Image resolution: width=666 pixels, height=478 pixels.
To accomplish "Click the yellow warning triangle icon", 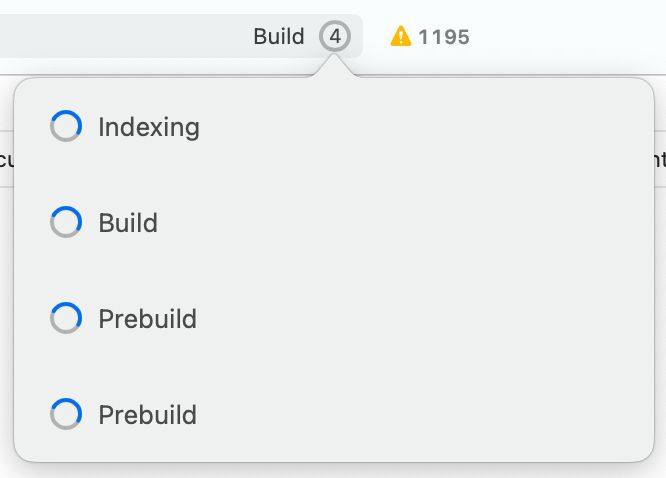I will click(x=401, y=36).
